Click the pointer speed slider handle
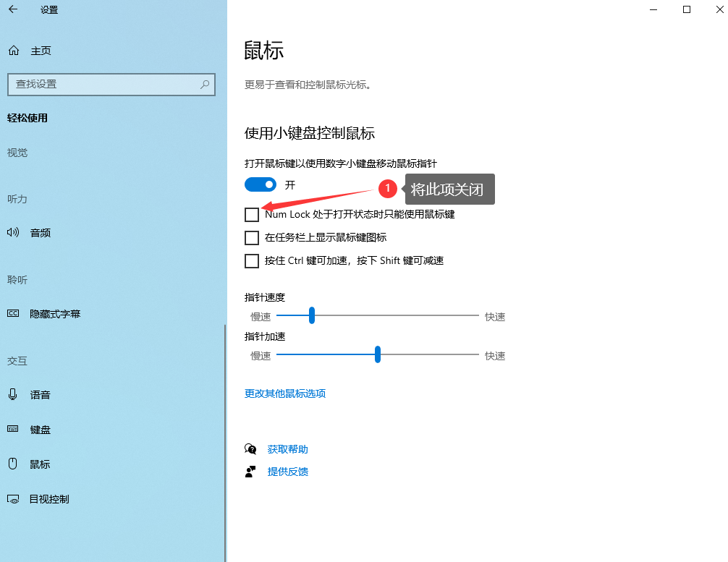728x562 pixels. [312, 315]
